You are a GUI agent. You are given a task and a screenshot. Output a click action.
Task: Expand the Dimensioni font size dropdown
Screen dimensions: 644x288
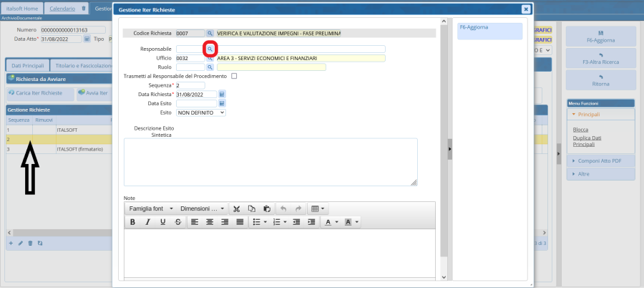(x=203, y=208)
